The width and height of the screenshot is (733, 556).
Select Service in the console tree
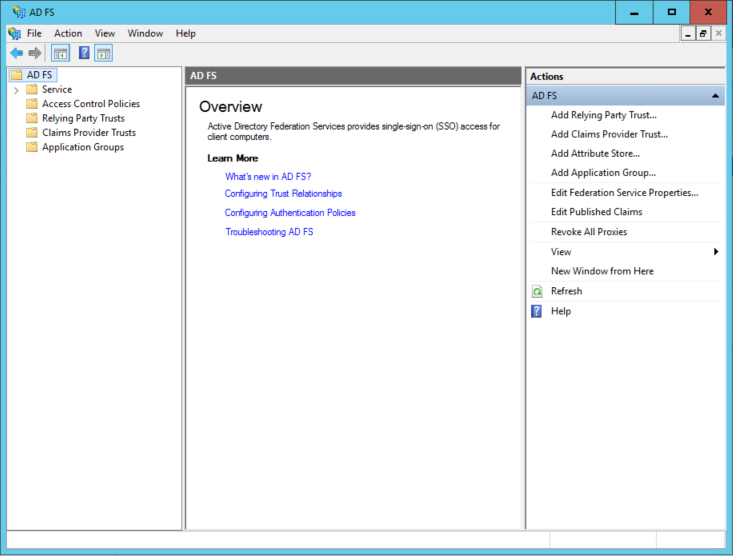(57, 89)
